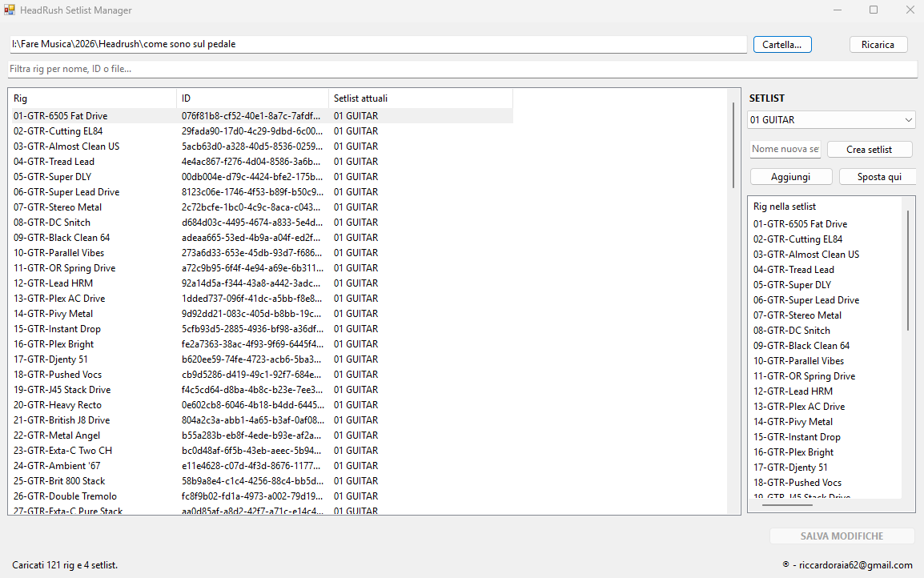Select rig 09-GTR-Black Clean 64 in main list
924x578 pixels.
click(x=62, y=238)
